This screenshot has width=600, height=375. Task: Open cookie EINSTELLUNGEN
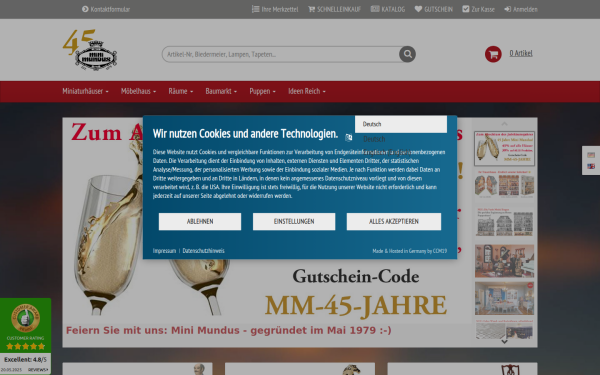pos(294,222)
